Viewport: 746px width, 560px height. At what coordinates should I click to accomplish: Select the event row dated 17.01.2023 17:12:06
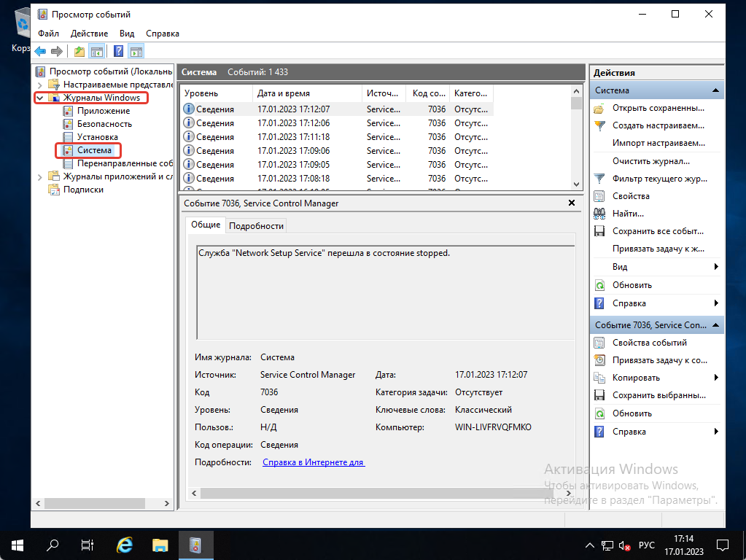coord(338,123)
